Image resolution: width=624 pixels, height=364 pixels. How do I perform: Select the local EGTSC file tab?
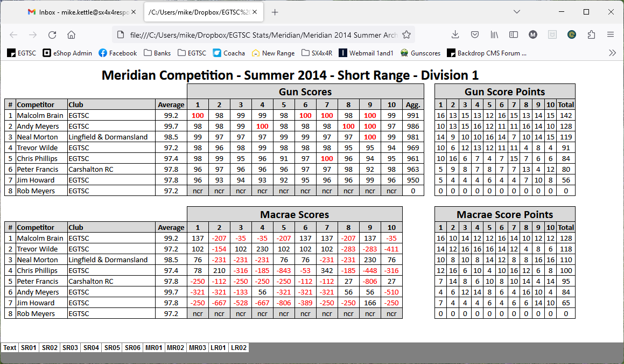pyautogui.click(x=202, y=12)
